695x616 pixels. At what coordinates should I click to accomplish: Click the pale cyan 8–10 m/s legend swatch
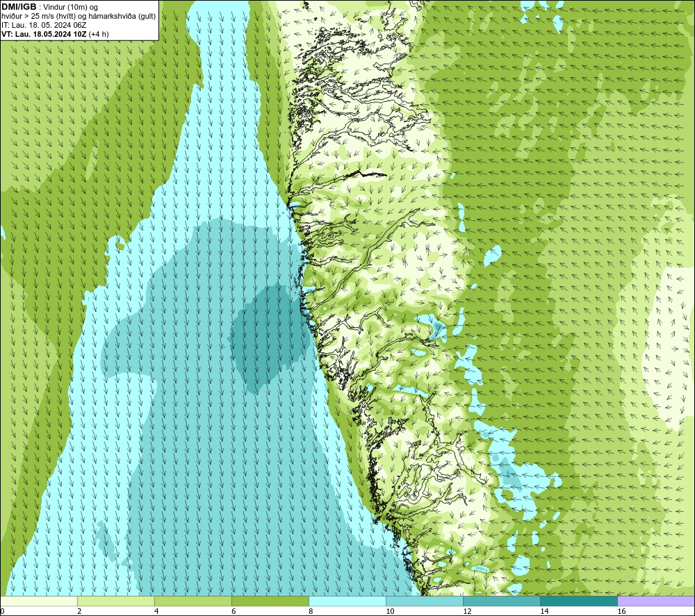tap(347, 601)
